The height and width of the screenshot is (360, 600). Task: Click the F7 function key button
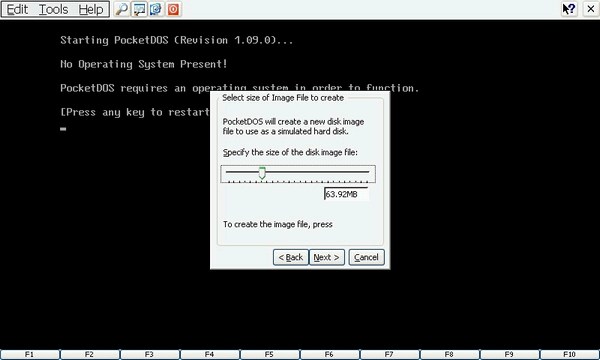pyautogui.click(x=390, y=354)
